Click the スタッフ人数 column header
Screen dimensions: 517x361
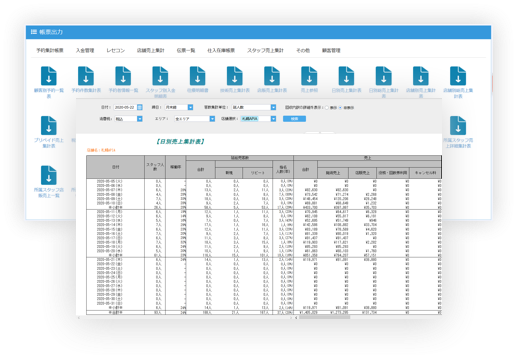point(155,167)
